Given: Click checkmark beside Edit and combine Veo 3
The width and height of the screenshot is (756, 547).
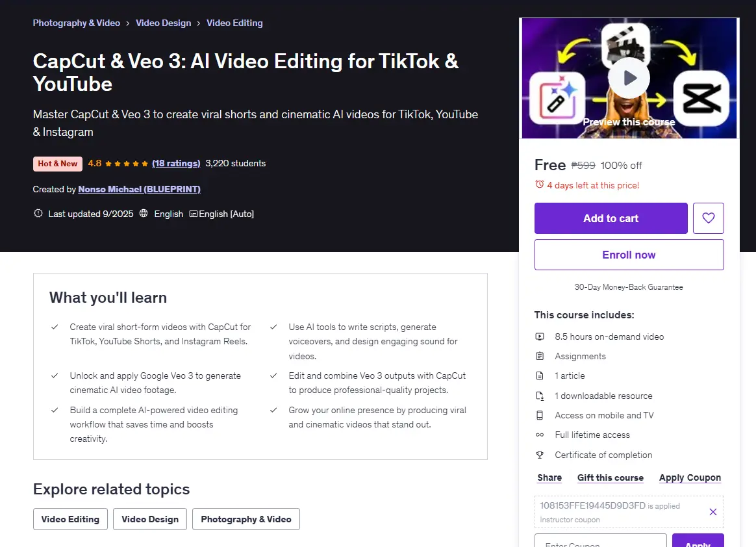Looking at the screenshot, I should (273, 375).
